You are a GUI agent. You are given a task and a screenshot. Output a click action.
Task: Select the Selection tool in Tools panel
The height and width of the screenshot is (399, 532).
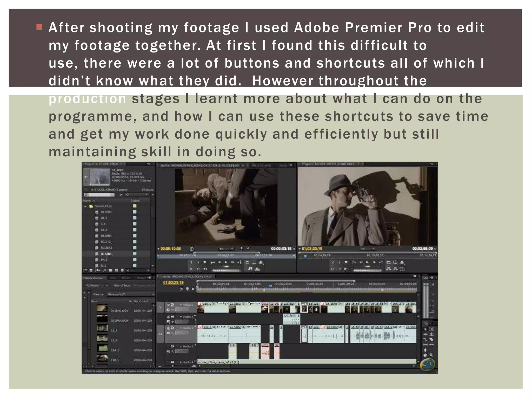click(x=425, y=329)
